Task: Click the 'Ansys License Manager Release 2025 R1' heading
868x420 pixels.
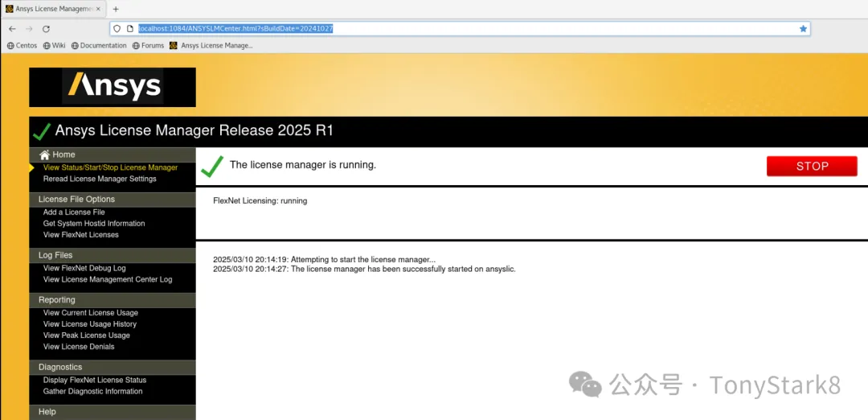Action: pos(194,131)
